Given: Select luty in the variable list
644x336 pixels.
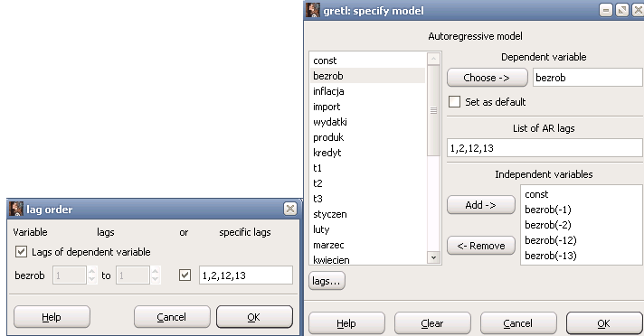Looking at the screenshot, I should [368, 229].
